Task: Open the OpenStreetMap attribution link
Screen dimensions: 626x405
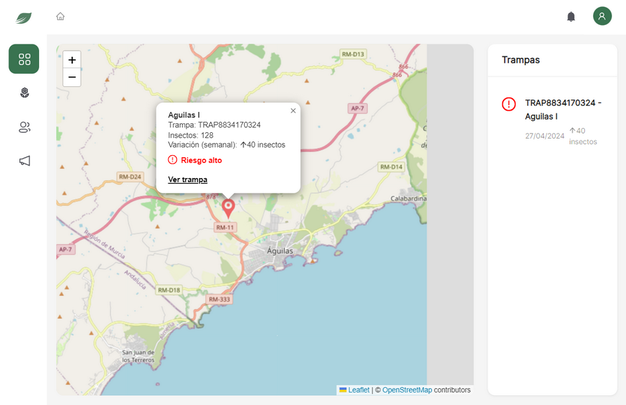Action: [406, 390]
